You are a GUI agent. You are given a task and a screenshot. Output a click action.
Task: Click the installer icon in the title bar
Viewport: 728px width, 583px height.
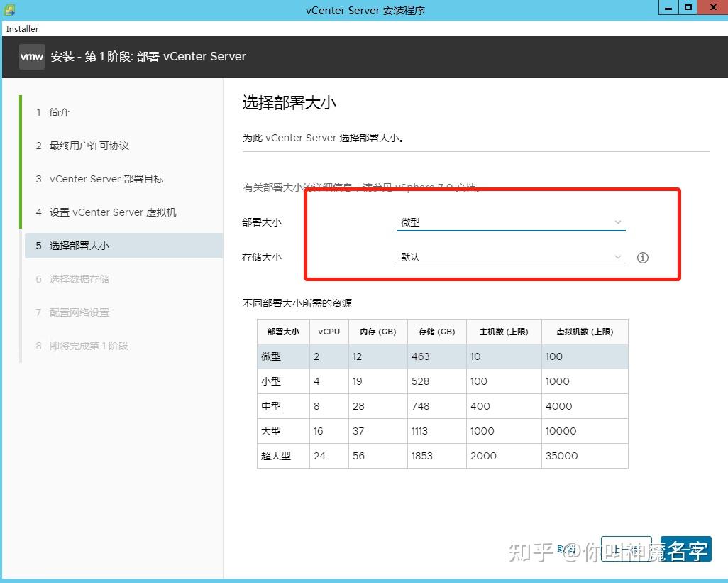coord(9,10)
